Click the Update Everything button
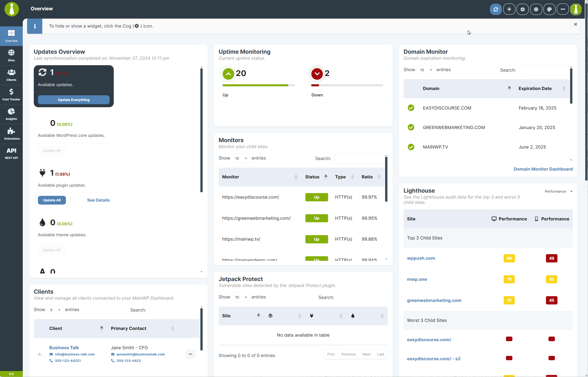Viewport: 588px width, 377px height. pyautogui.click(x=74, y=100)
